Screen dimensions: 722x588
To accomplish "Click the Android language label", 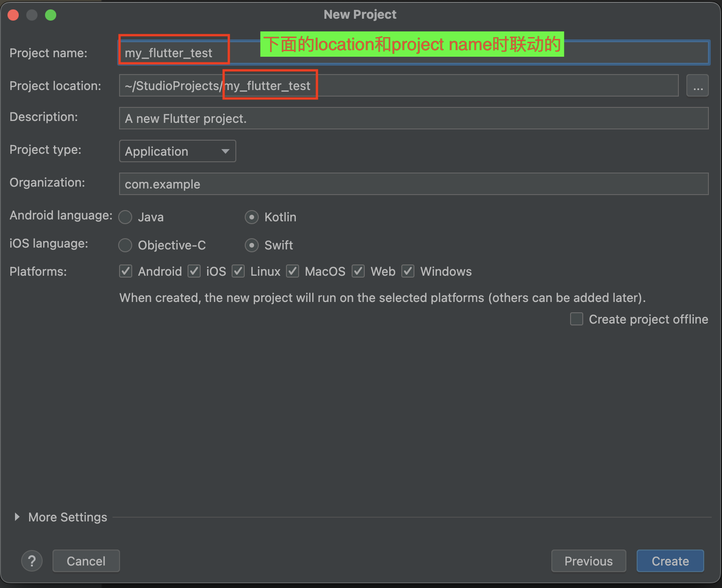I will click(x=61, y=215).
